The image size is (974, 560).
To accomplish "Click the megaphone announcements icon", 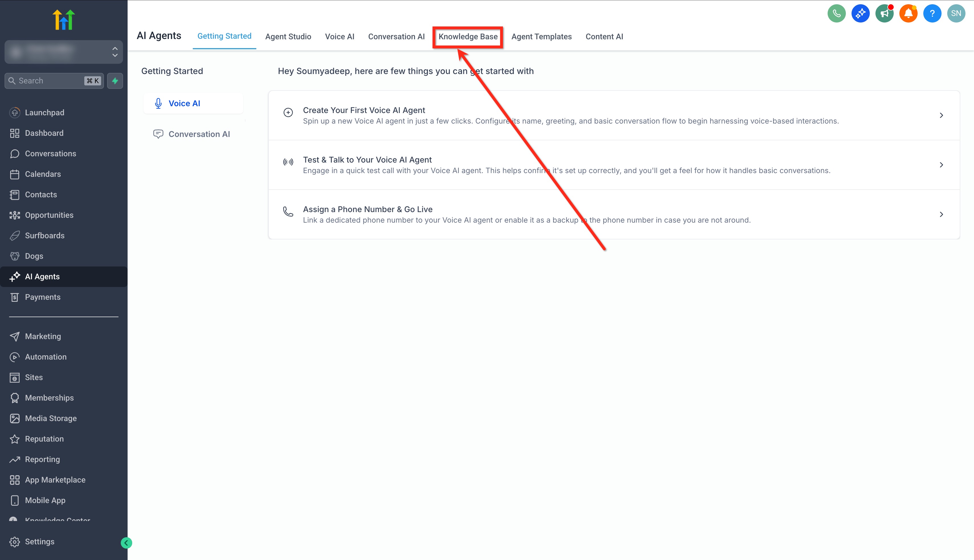I will pyautogui.click(x=884, y=14).
